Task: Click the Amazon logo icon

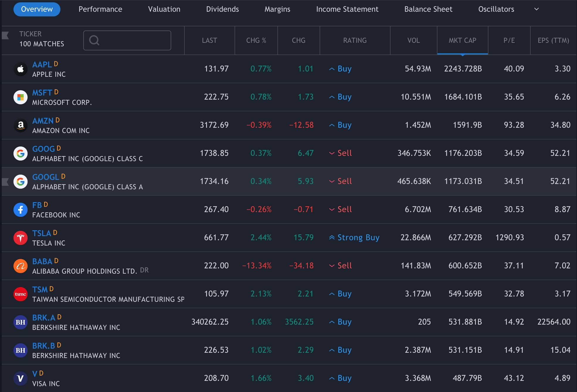Action: 21,125
